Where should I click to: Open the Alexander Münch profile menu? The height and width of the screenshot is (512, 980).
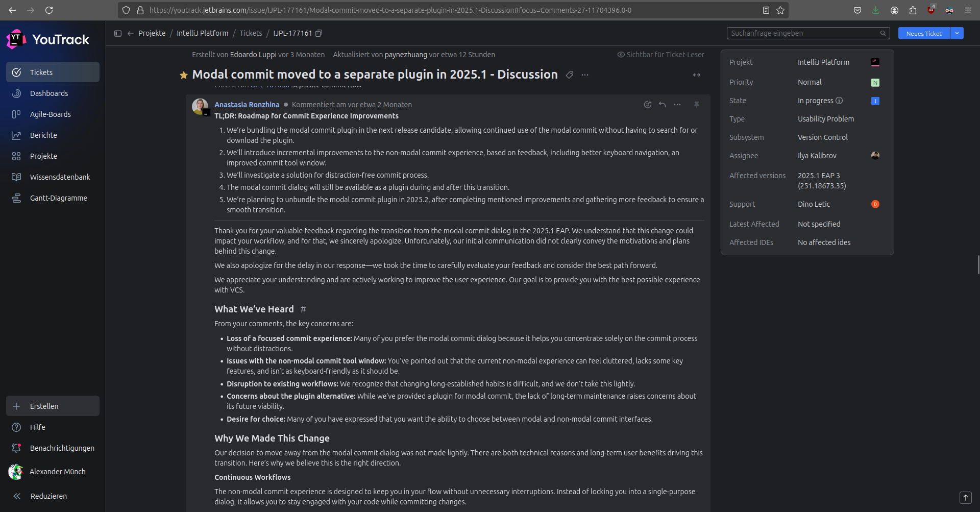[53, 472]
